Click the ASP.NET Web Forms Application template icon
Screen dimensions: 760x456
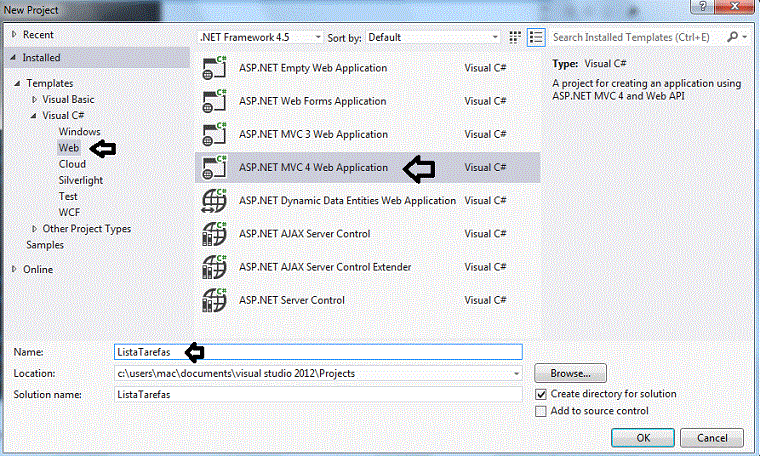click(x=214, y=101)
